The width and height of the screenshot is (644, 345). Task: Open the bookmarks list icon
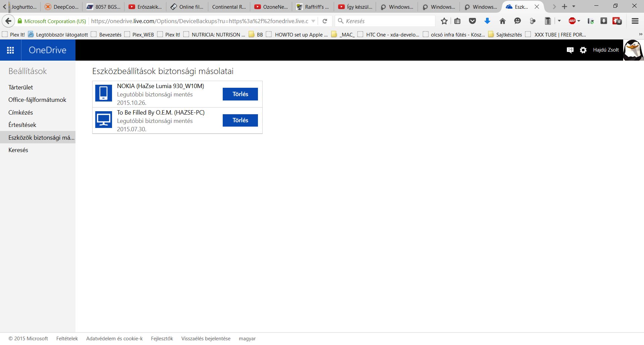click(x=457, y=21)
